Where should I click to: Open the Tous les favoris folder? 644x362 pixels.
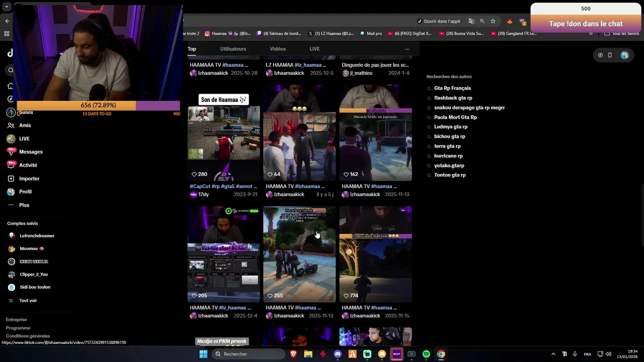click(621, 34)
